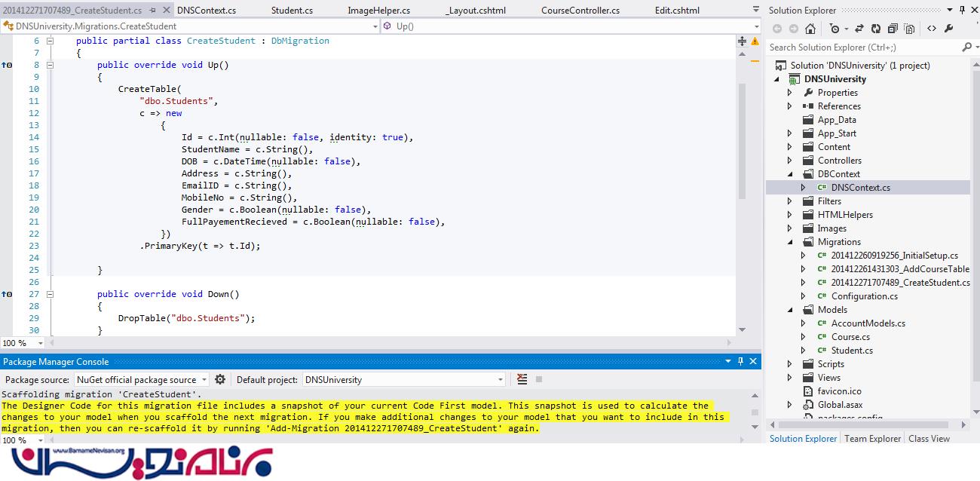
Task: Clear the Package Manager Console output
Action: 522,380
